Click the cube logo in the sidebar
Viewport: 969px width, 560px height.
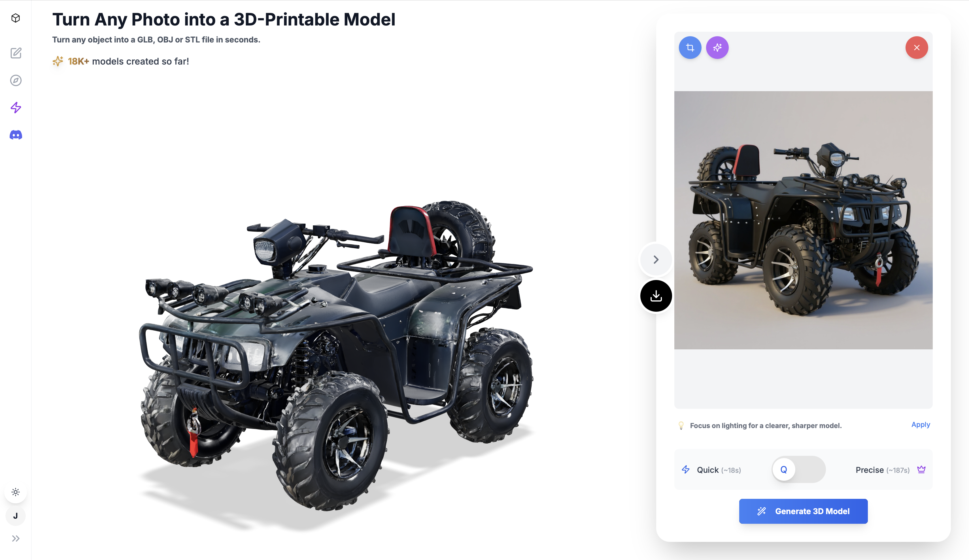(x=16, y=18)
